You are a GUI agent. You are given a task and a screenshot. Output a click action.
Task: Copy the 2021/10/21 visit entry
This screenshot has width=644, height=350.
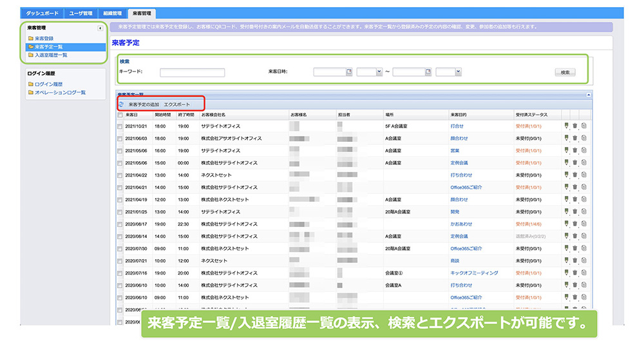[583, 126]
